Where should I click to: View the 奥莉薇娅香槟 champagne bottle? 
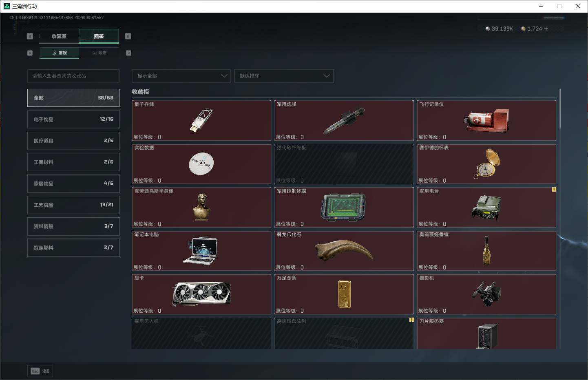coord(486,251)
